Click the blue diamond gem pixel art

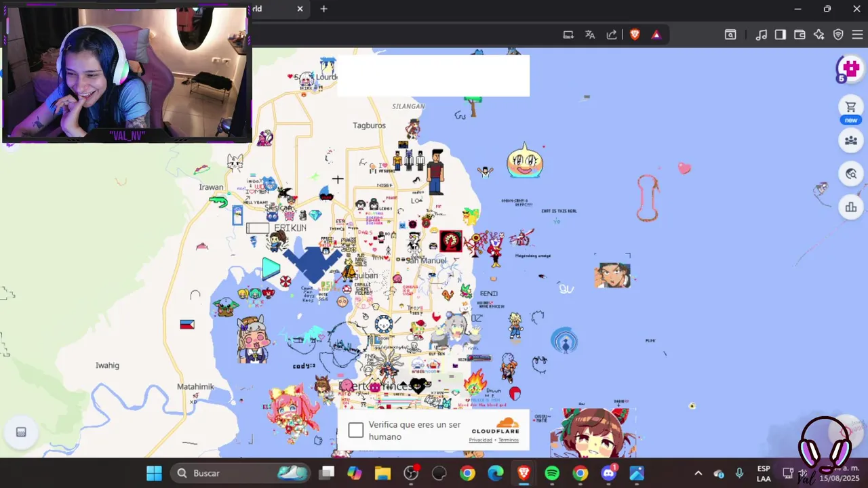pos(315,216)
